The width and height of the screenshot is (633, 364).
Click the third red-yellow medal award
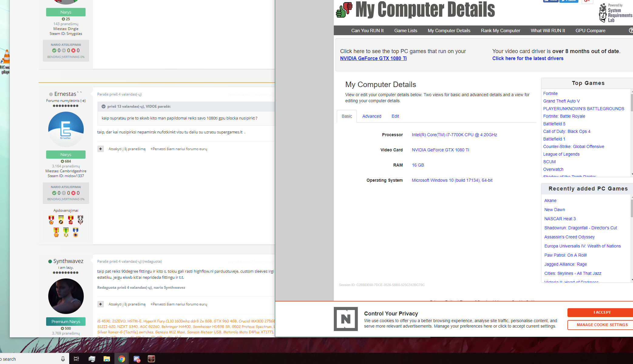(x=71, y=220)
